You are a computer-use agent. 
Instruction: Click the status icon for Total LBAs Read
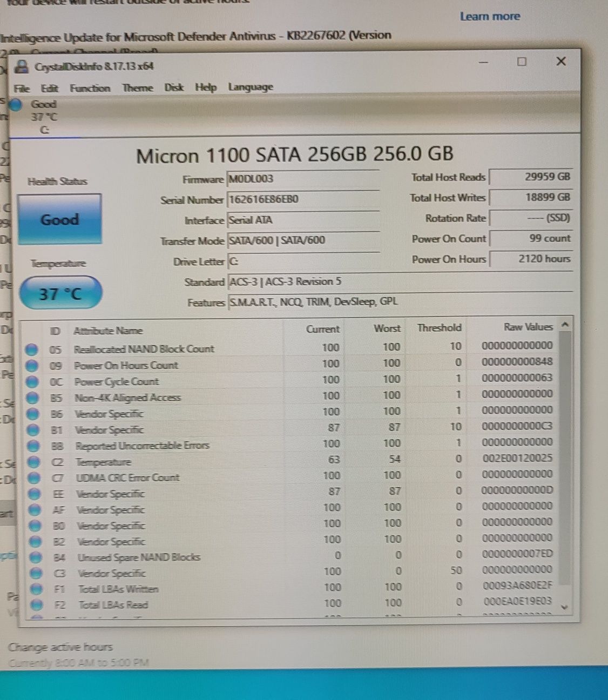tap(37, 605)
